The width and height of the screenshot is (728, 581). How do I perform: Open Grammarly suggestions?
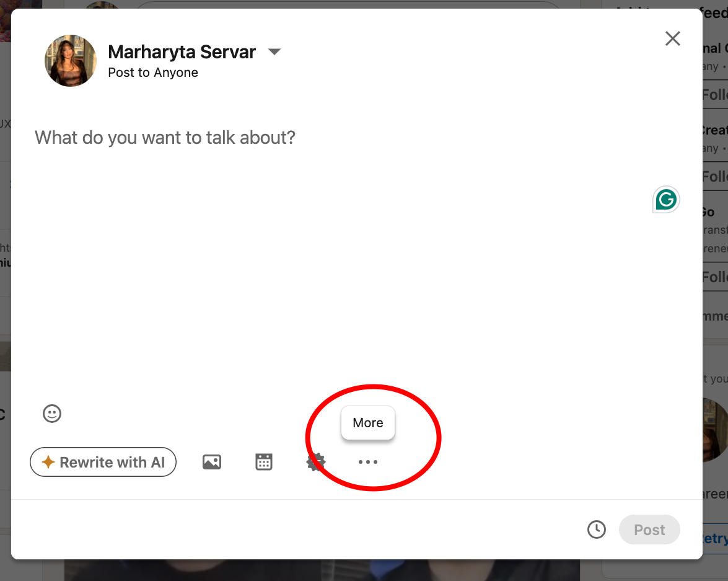[665, 199]
